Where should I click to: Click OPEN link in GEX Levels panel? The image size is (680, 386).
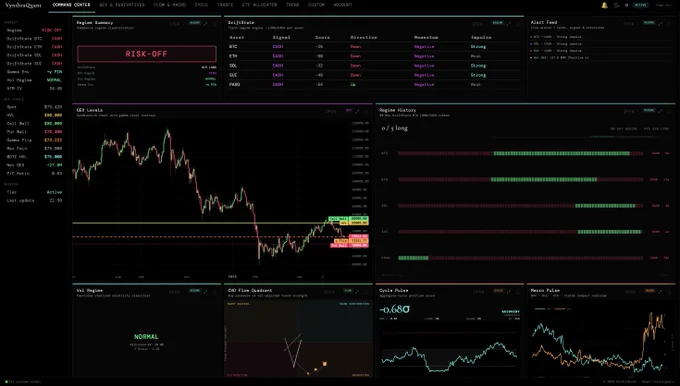(x=331, y=111)
